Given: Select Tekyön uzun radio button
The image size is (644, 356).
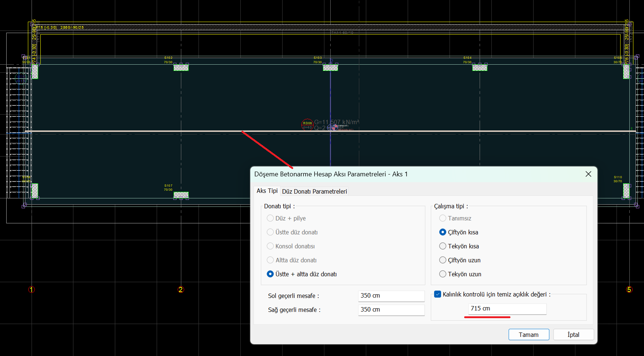Looking at the screenshot, I should 443,274.
